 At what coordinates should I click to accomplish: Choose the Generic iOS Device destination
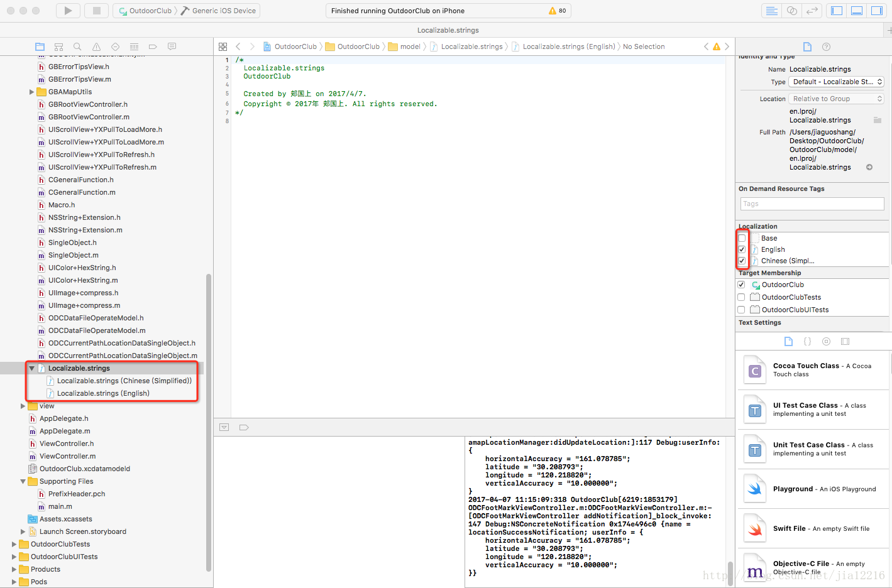point(218,11)
